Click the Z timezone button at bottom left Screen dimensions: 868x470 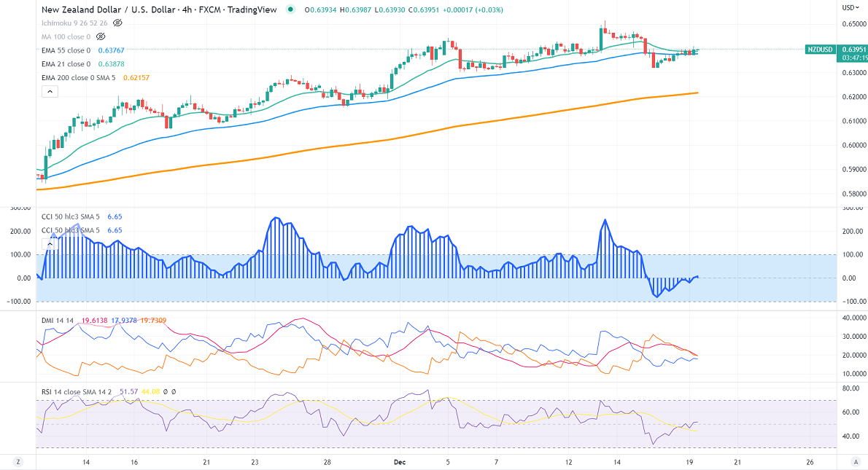pyautogui.click(x=18, y=462)
